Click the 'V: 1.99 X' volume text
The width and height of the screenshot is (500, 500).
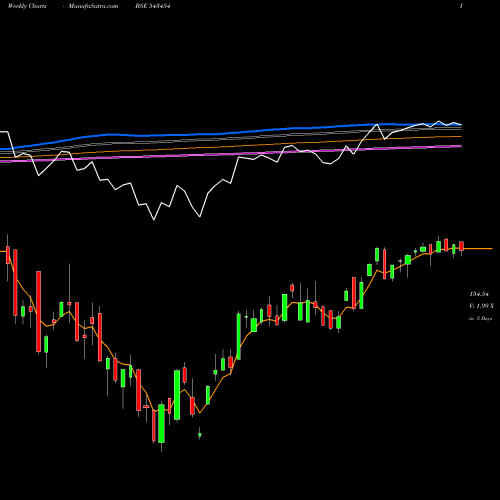pos(481,306)
